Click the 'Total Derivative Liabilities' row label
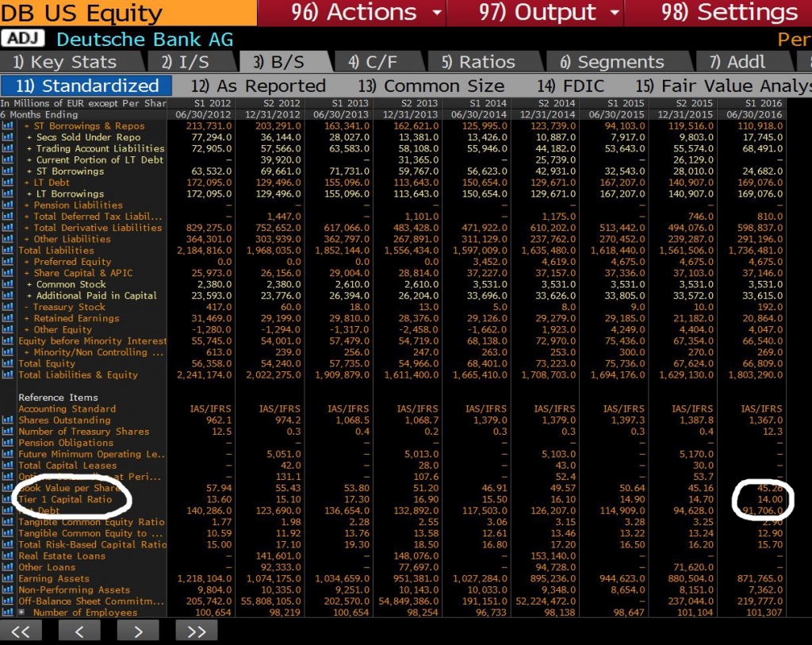This screenshot has width=812, height=645. 98,228
